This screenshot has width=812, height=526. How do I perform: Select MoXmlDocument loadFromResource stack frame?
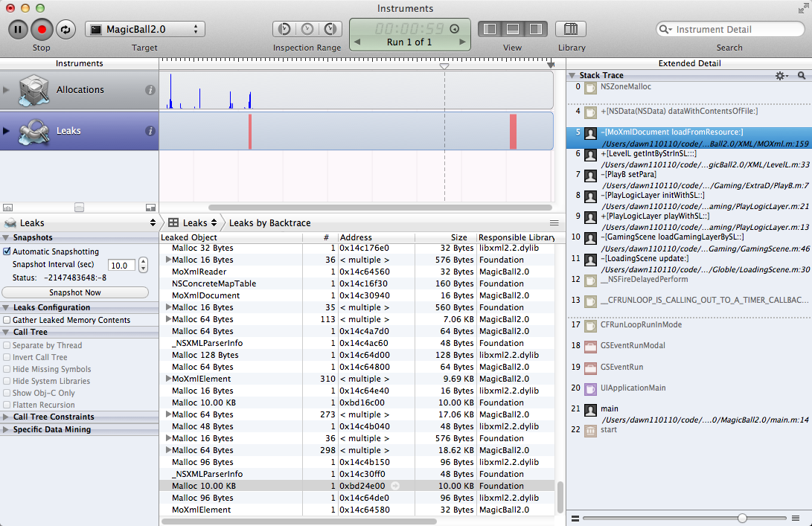[689, 138]
